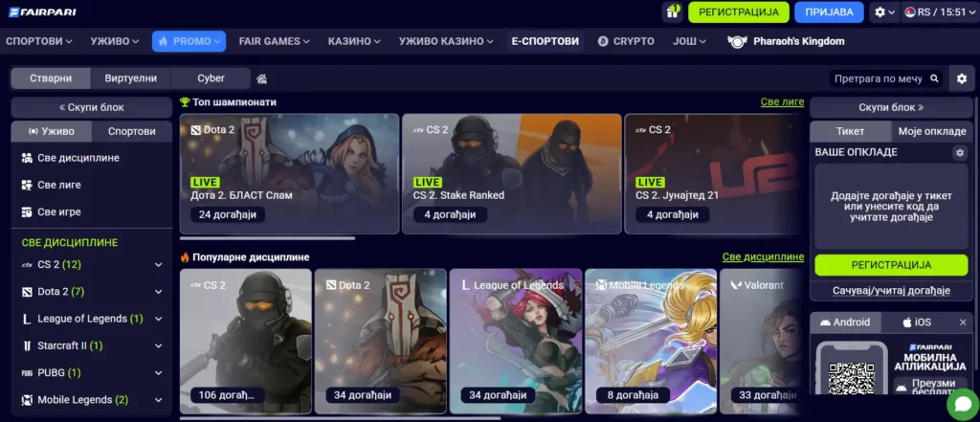The image size is (980, 422).
Task: Click the Serbian flag language icon
Action: point(911,11)
